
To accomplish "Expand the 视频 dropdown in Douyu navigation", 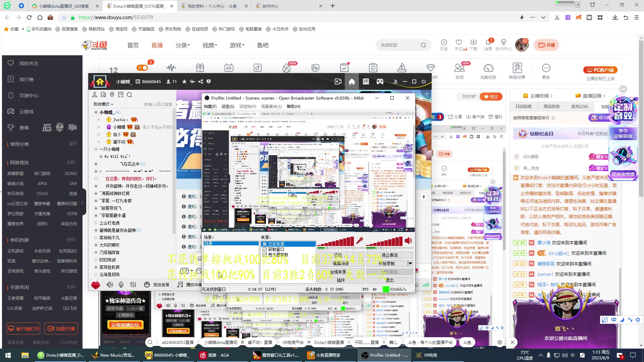I will click(210, 45).
